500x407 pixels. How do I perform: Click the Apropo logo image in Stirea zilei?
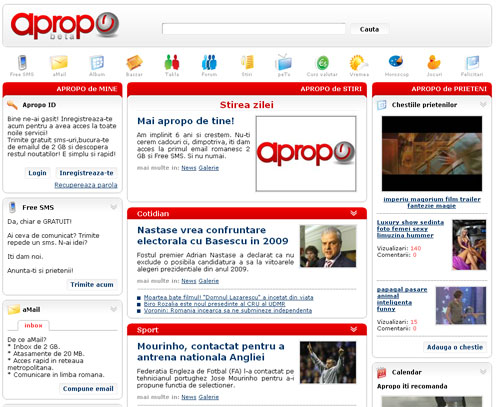[306, 154]
